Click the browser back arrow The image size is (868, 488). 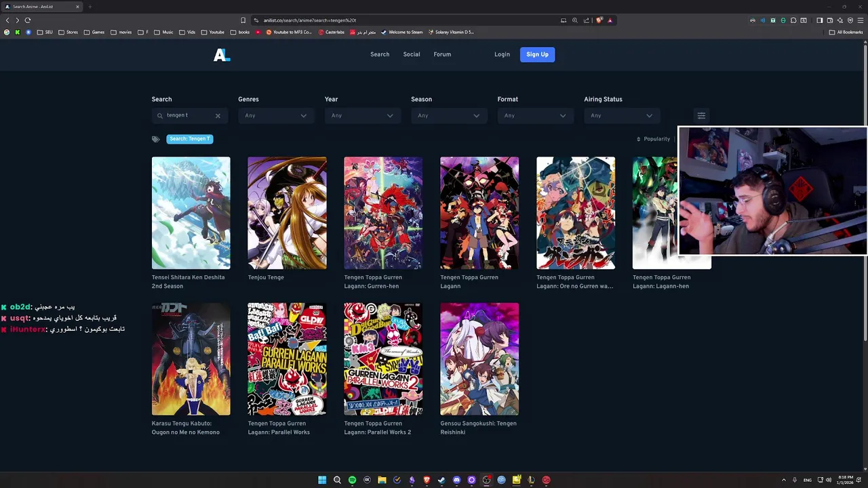point(8,20)
